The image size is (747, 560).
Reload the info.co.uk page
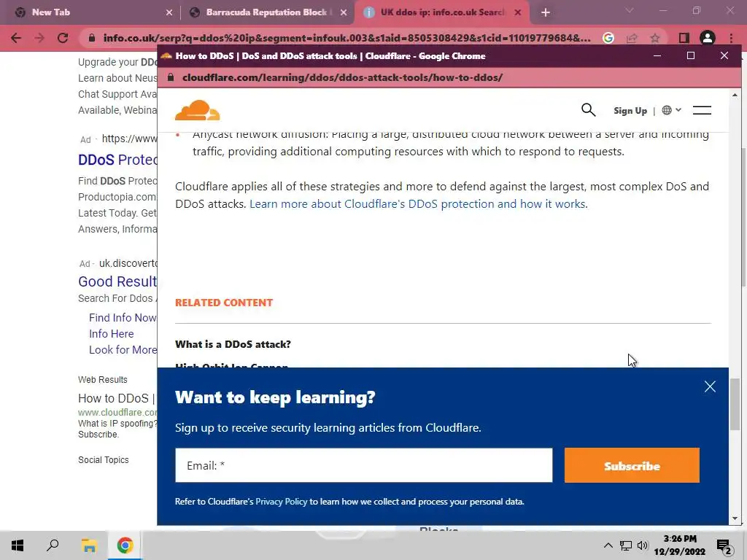coord(63,38)
